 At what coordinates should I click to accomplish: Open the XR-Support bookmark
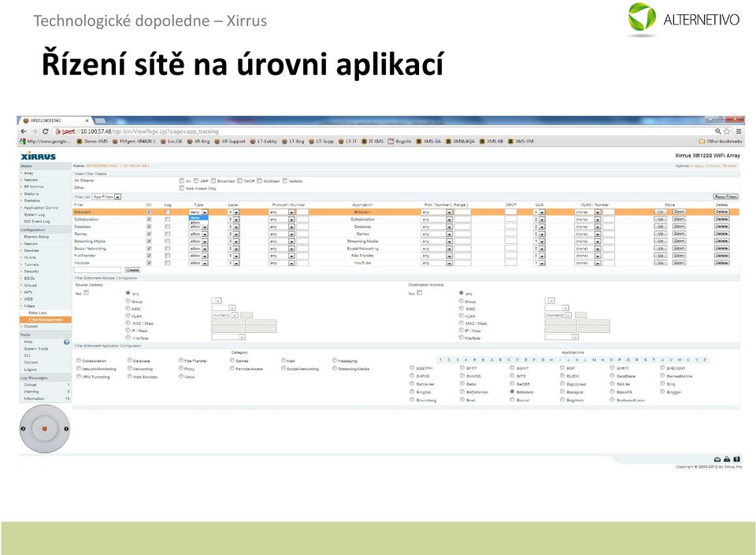point(229,142)
